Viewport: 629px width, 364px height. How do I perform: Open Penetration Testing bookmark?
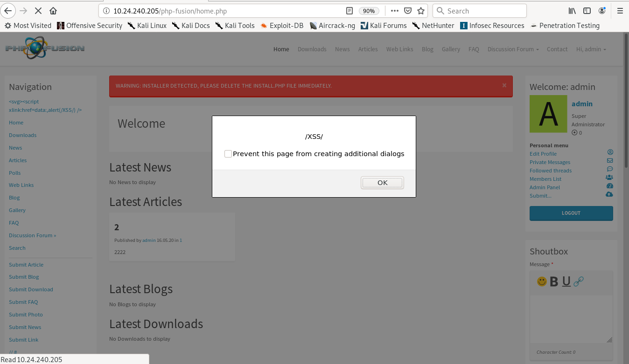click(565, 26)
